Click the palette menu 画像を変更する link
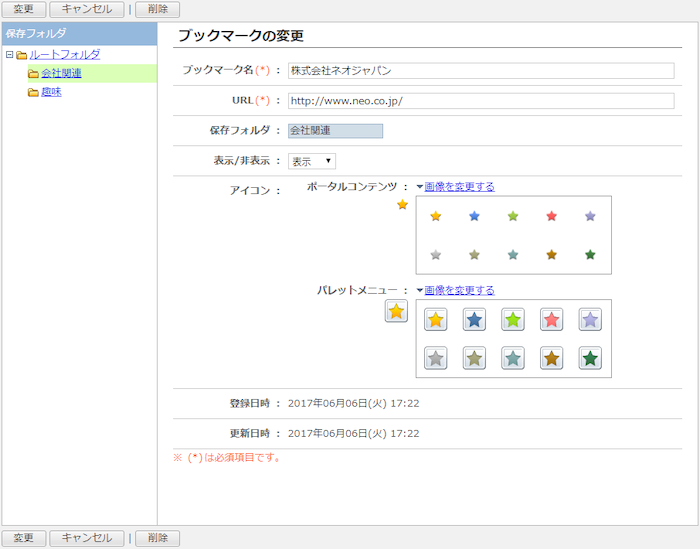This screenshot has width=700, height=549. coord(459,291)
